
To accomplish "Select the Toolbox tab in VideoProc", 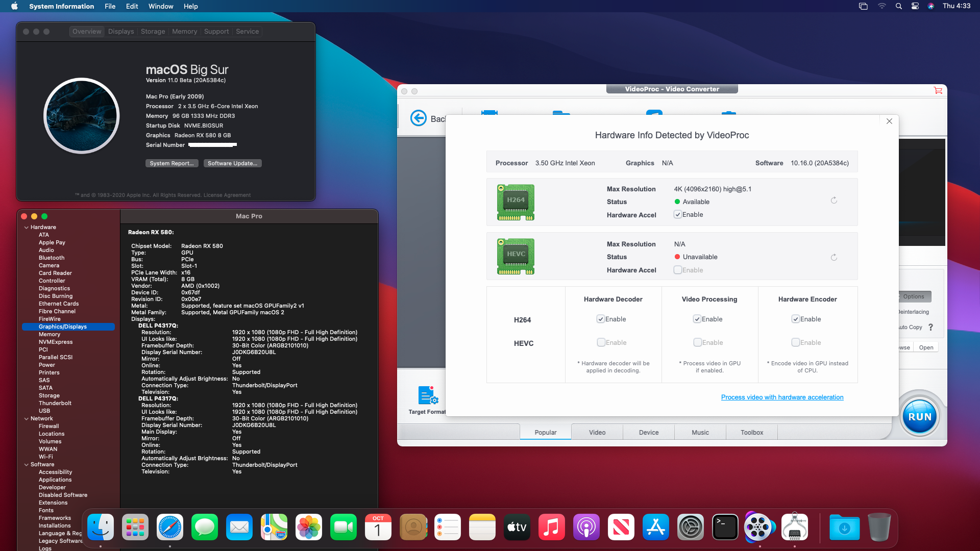I will click(752, 432).
